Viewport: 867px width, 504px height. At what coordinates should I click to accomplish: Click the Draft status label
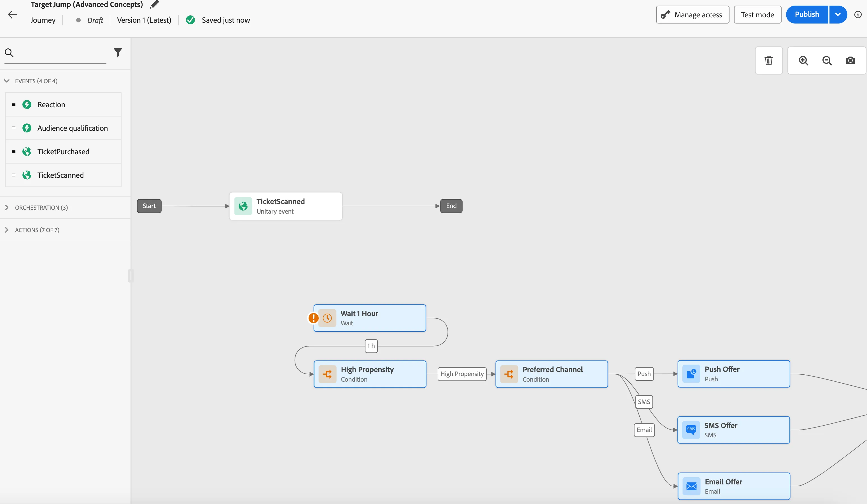[x=95, y=20]
